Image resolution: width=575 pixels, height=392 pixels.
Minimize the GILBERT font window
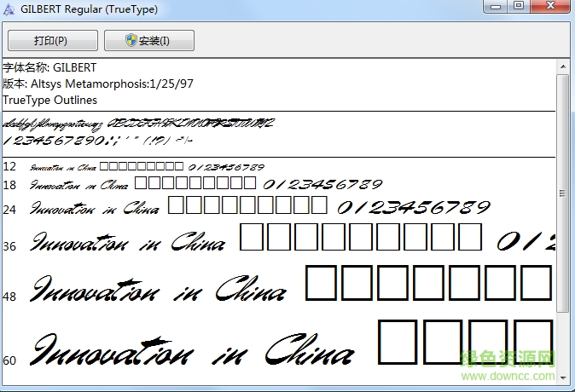coord(496,6)
